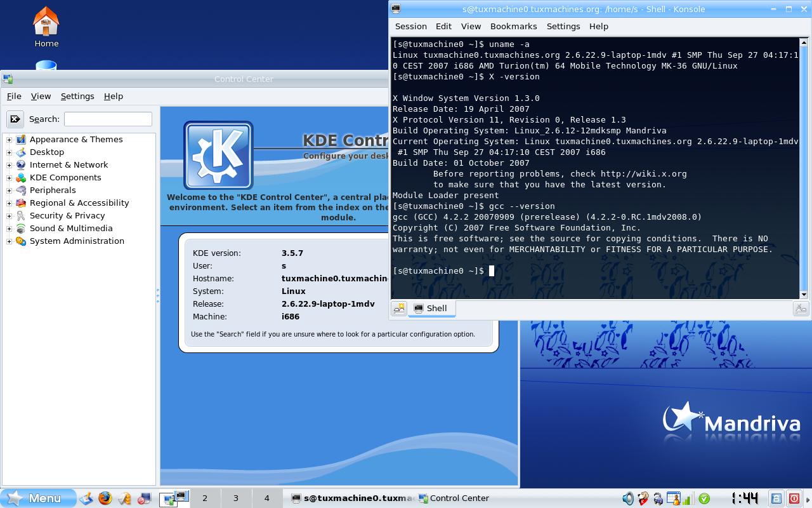The height and width of the screenshot is (508, 812).
Task: Expand the Regional & Accessibility tree node
Action: 10,203
